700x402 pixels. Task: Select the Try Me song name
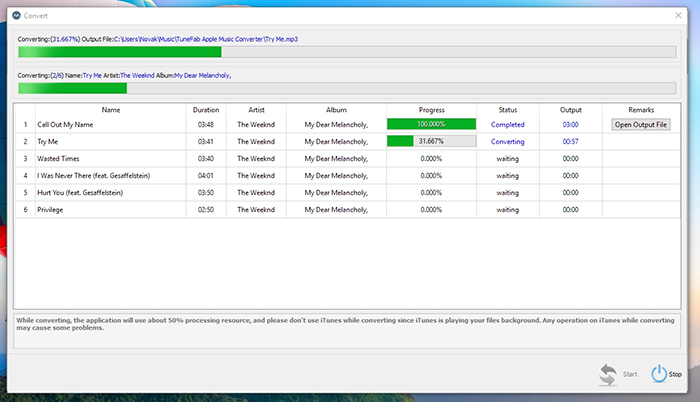point(48,142)
